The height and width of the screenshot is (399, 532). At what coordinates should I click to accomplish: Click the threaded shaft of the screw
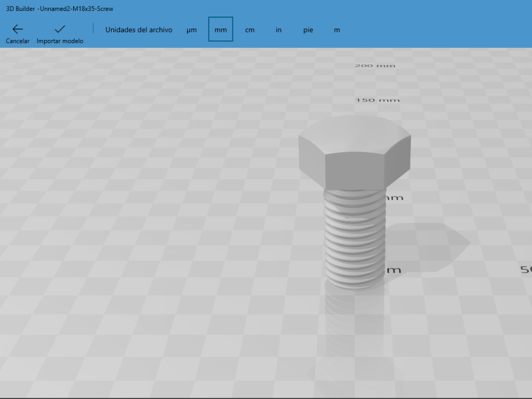pyautogui.click(x=355, y=239)
